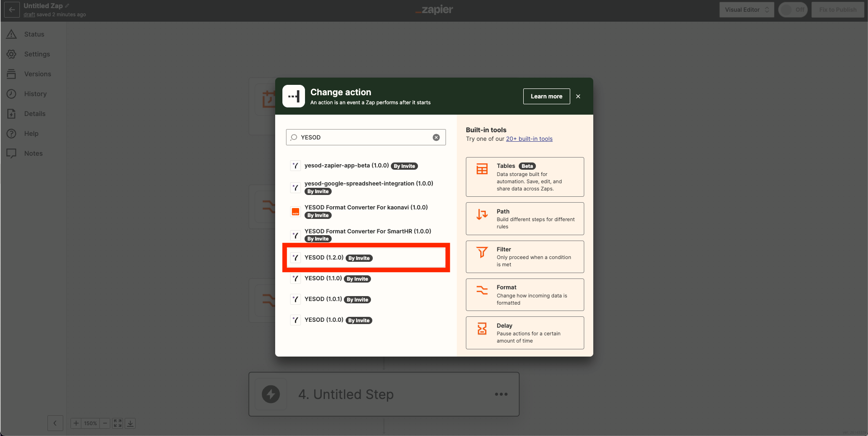Click the Learn more button

tap(546, 96)
